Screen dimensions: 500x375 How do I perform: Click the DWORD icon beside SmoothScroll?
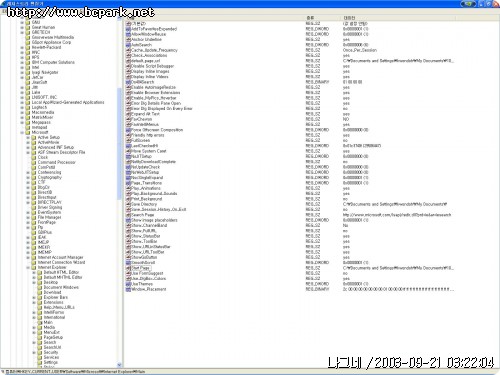(x=128, y=263)
